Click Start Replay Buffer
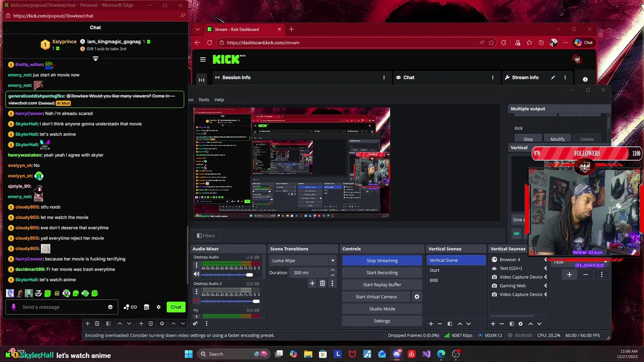 382,285
